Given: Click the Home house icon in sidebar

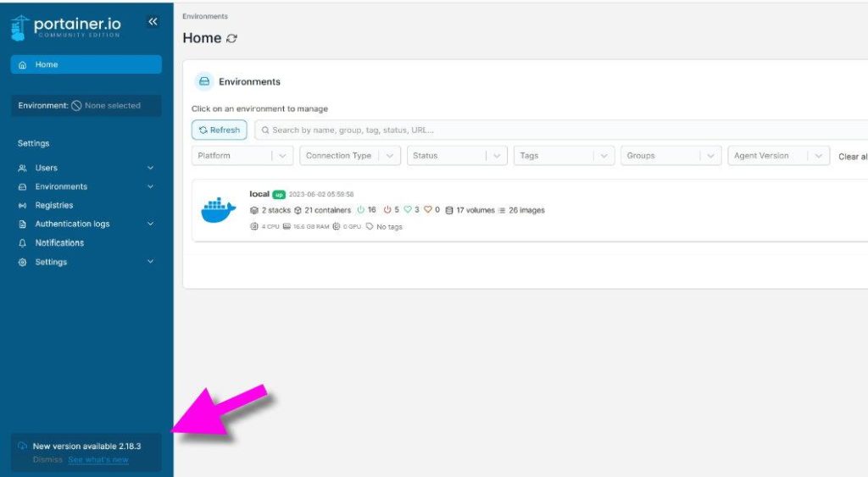Looking at the screenshot, I should click(23, 64).
